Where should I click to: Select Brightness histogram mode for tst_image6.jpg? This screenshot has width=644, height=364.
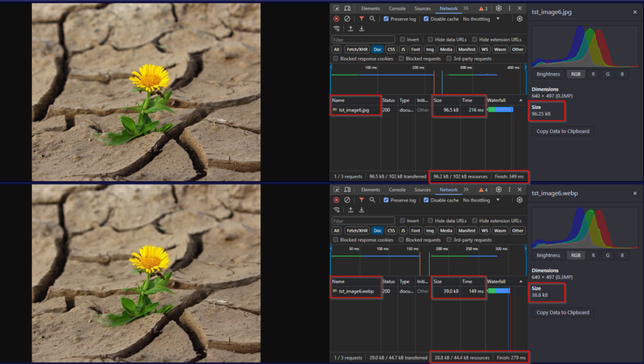[x=548, y=74]
